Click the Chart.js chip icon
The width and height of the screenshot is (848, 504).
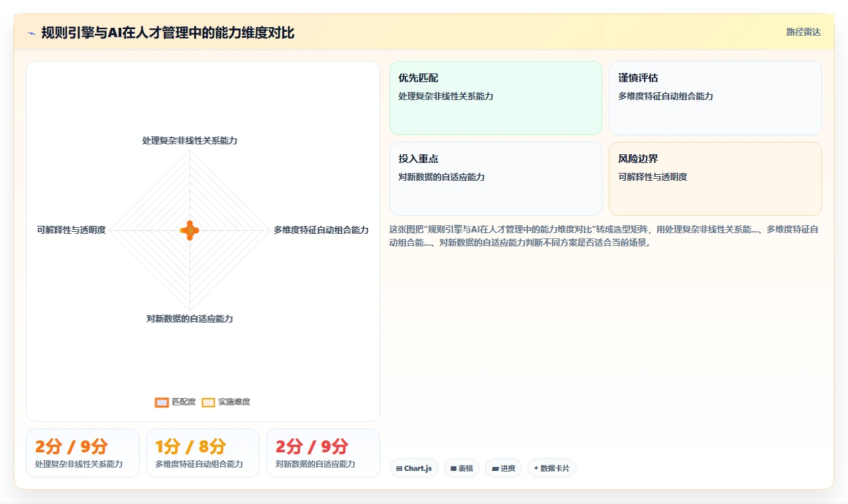(x=399, y=468)
